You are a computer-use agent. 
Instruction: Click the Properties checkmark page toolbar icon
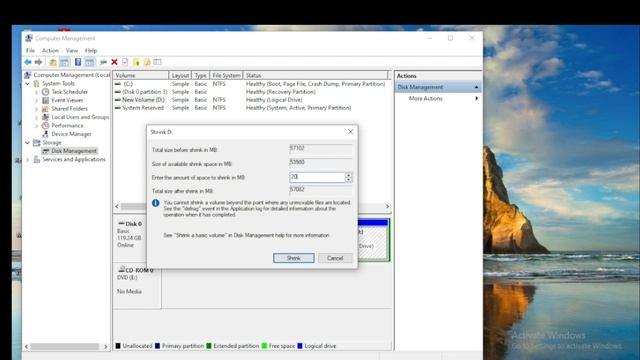pyautogui.click(x=125, y=62)
